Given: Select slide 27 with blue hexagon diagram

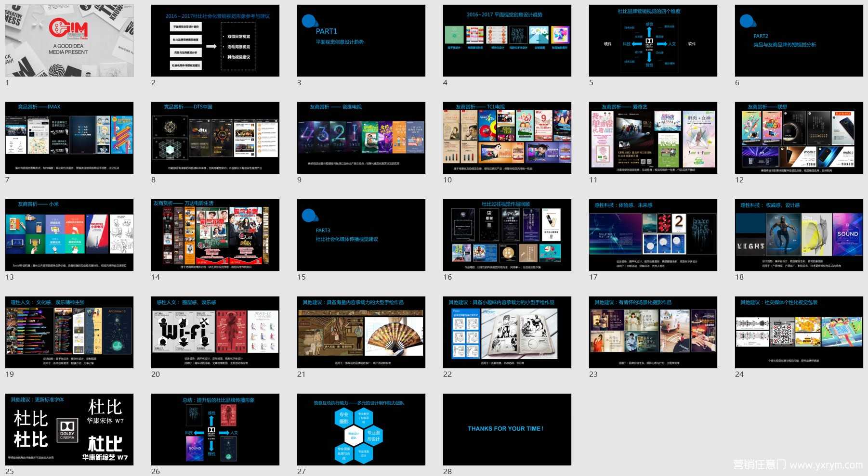Looking at the screenshot, I should 361,429.
